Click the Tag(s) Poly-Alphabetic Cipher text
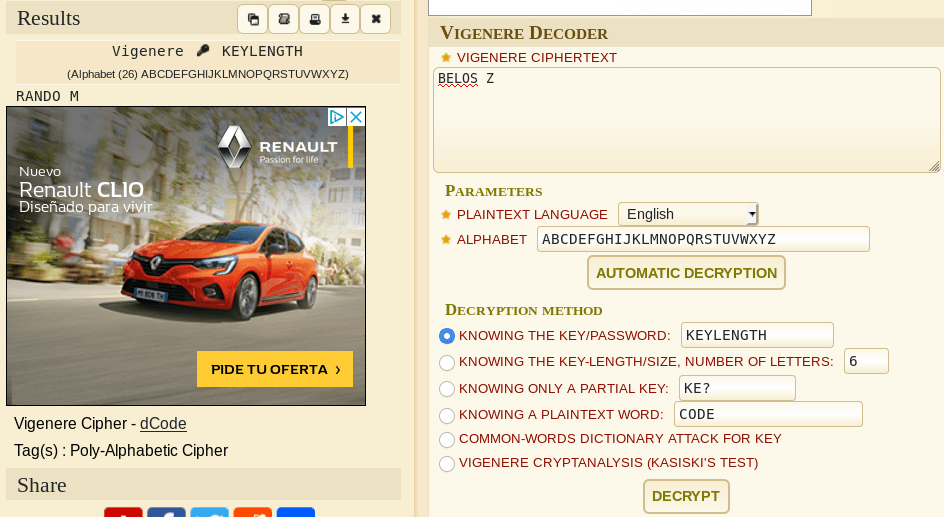The width and height of the screenshot is (944, 517). 121,451
